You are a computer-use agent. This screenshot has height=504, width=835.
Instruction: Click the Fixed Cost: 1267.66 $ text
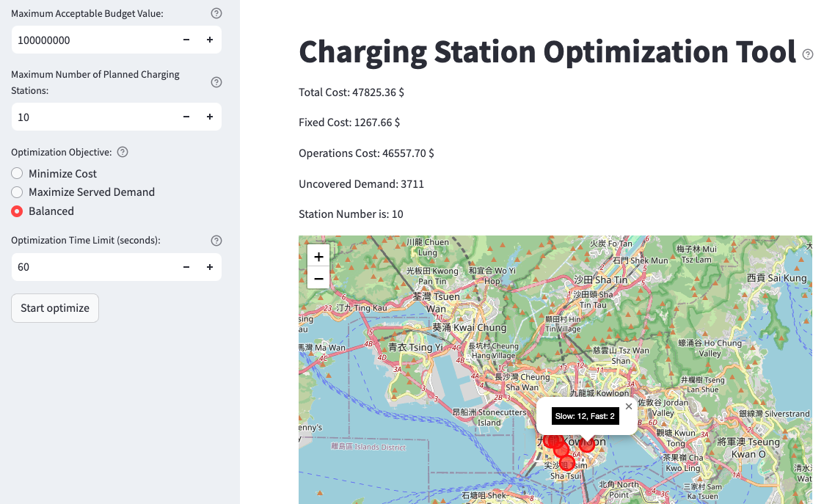pyautogui.click(x=349, y=123)
